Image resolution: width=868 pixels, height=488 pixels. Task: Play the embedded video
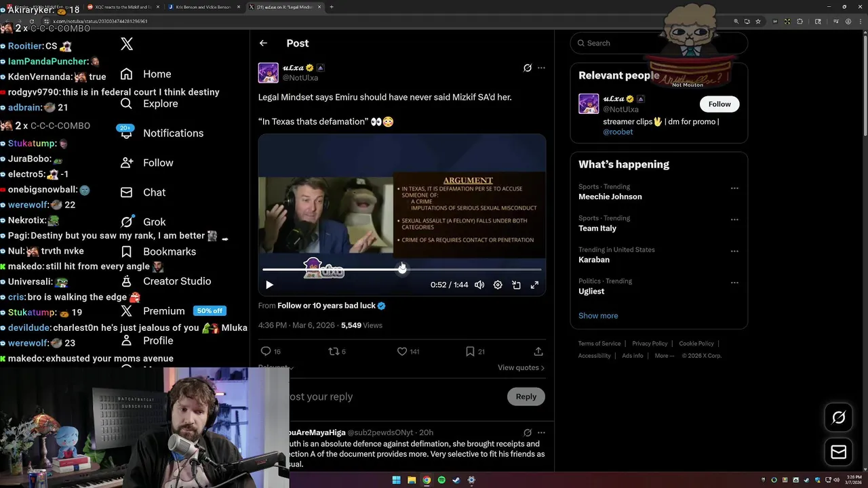(269, 285)
